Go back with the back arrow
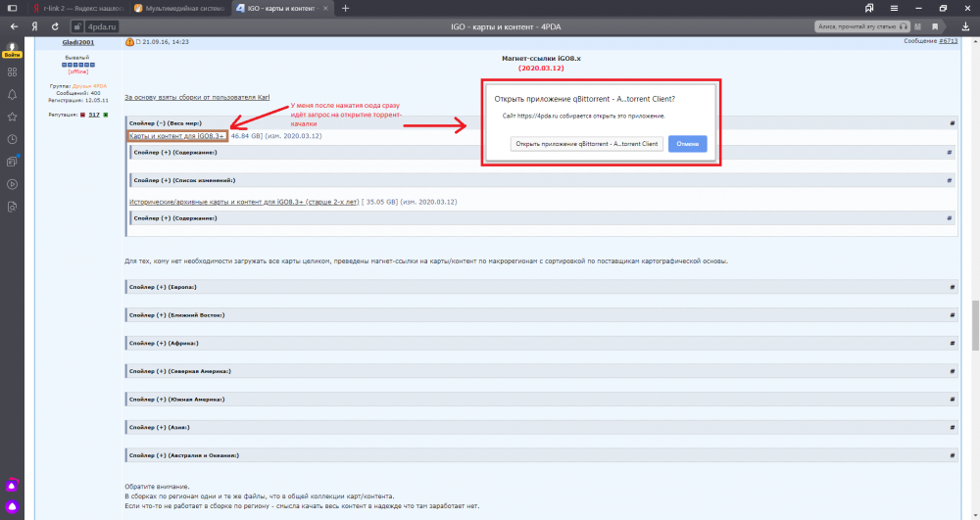Screen dimensions: 980x520 click(x=14, y=26)
